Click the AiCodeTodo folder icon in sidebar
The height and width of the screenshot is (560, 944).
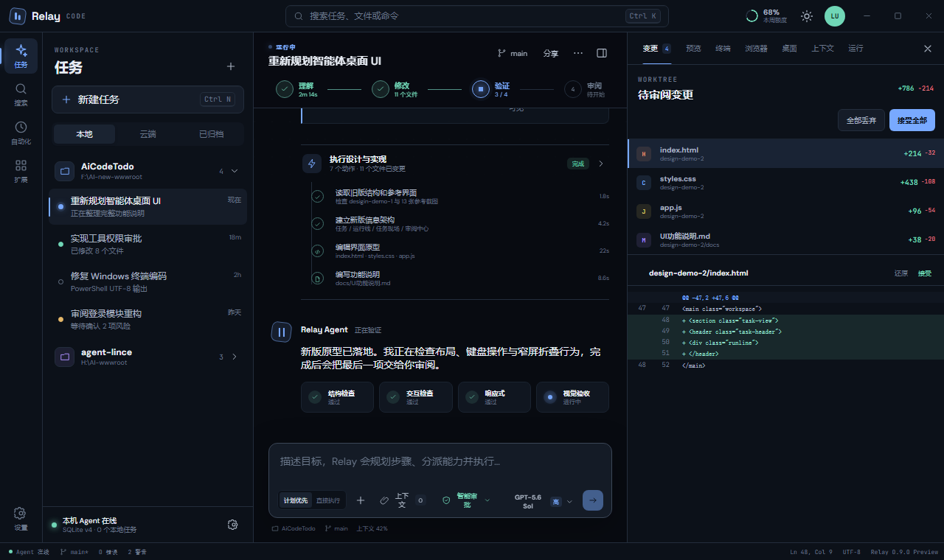pos(65,171)
